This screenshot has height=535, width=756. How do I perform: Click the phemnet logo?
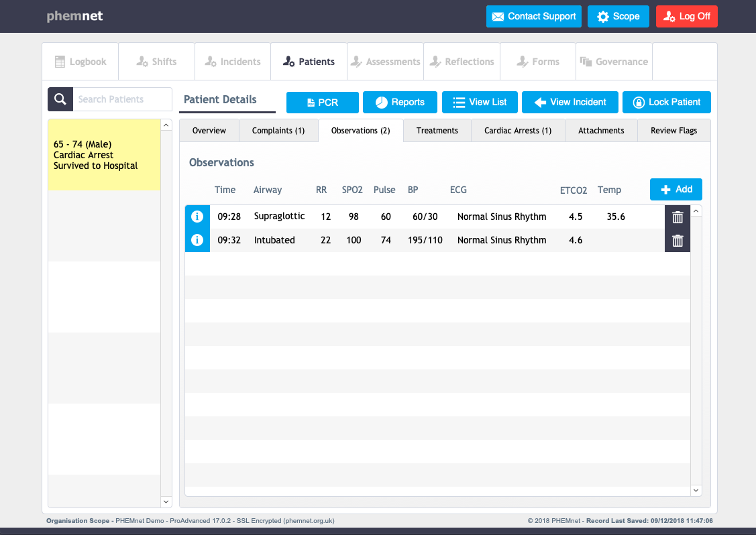pyautogui.click(x=74, y=16)
